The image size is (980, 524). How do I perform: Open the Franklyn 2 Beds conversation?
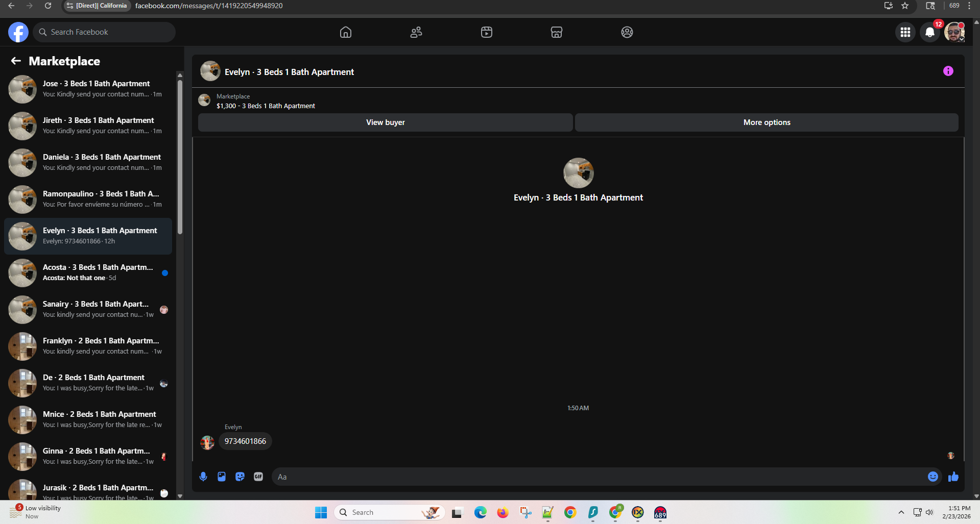[88, 346]
